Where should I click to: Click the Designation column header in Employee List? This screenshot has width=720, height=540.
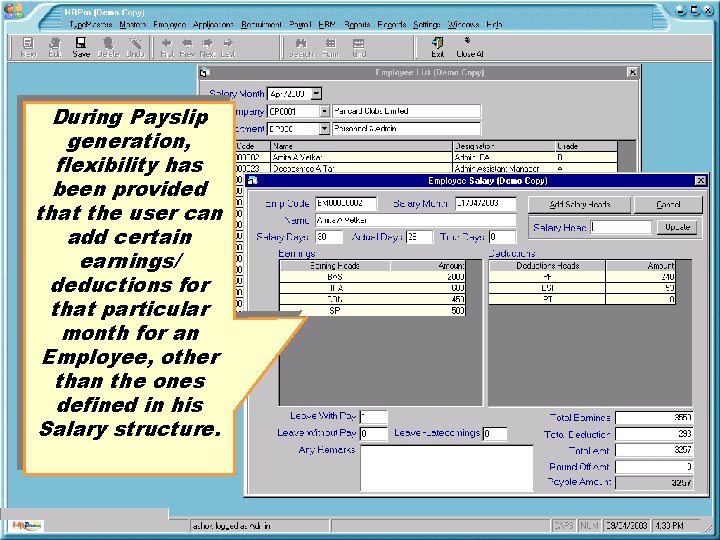coord(504,146)
